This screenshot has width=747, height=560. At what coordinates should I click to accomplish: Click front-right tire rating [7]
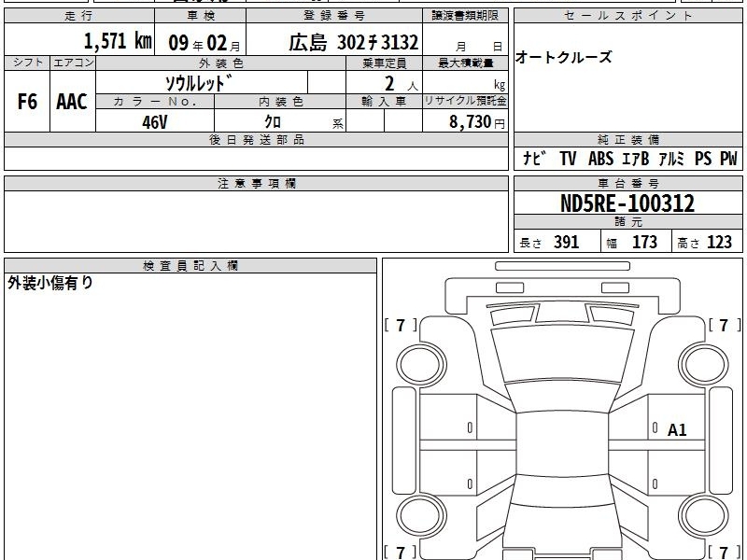[x=725, y=325]
